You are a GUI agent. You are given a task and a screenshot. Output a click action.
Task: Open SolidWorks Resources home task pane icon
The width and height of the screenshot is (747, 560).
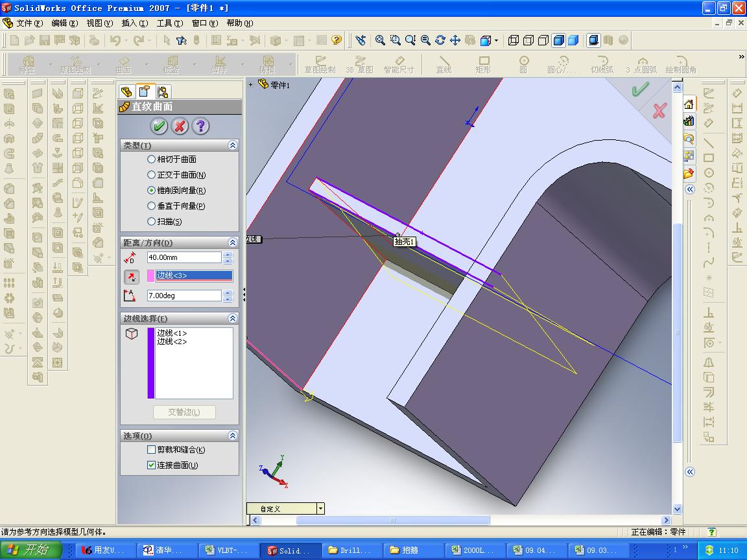[689, 104]
